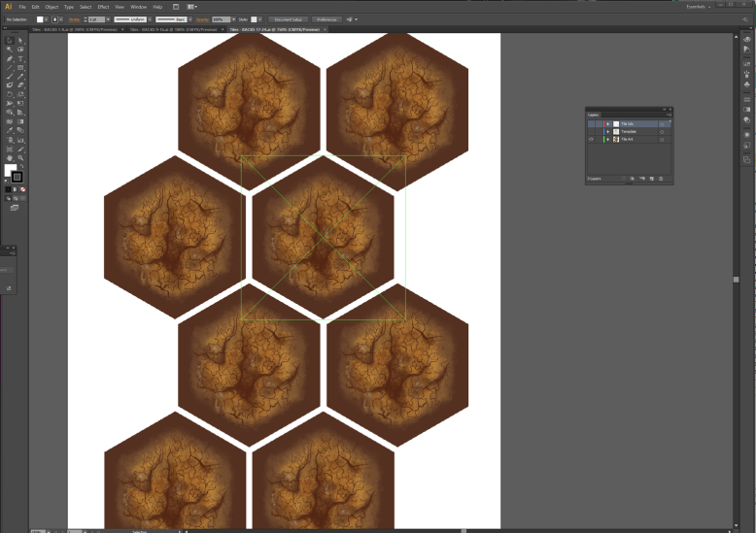756x533 pixels.
Task: Toggle lock on Tile Art layer
Action: pos(599,139)
